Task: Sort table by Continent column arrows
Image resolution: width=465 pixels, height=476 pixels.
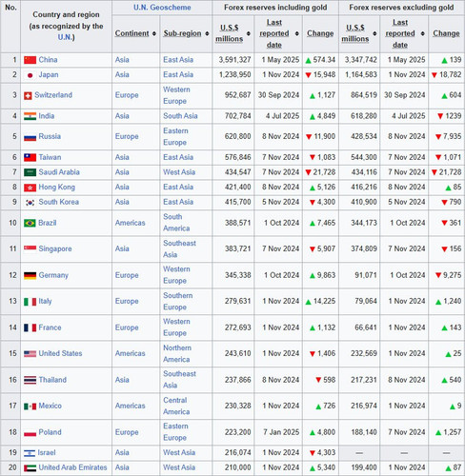Action: pos(154,33)
